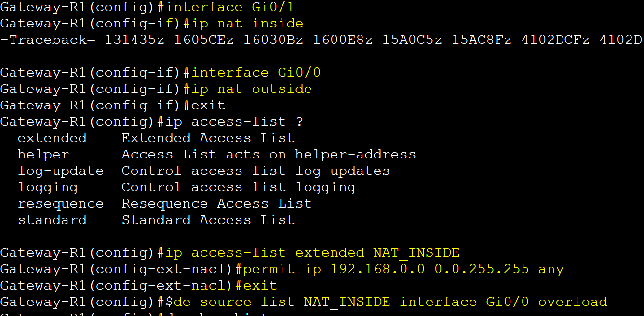
Task: Click the 'exit' command after config-ext-nacl prompt
Action: [x=256, y=286]
